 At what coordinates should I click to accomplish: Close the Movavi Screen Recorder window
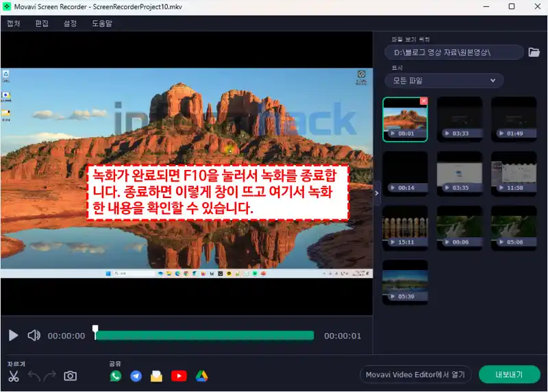538,6
